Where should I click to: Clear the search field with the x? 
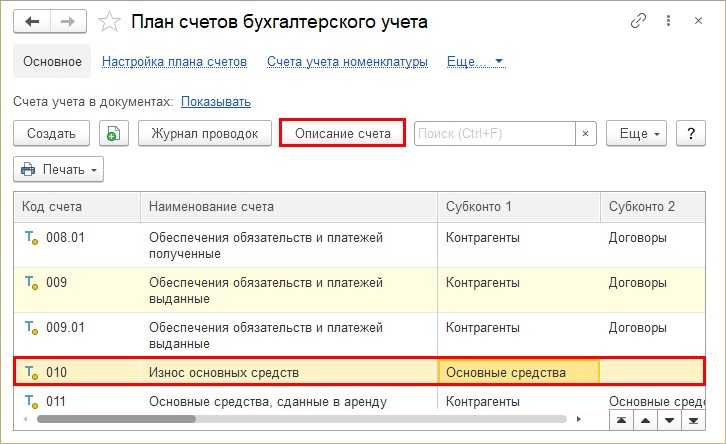(x=586, y=133)
